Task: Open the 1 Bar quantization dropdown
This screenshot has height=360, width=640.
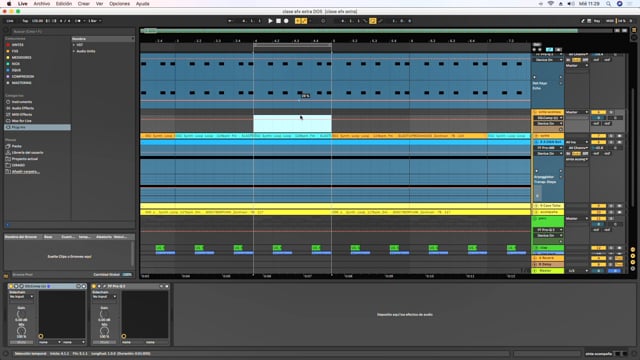Action: tap(94, 21)
